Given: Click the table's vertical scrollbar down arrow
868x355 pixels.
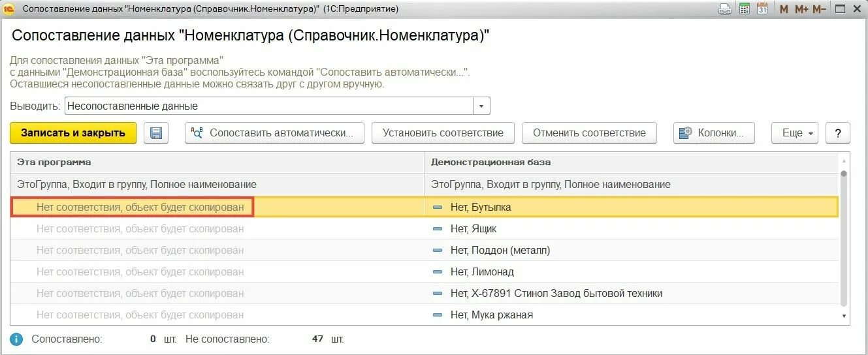Looking at the screenshot, I should click(x=844, y=316).
